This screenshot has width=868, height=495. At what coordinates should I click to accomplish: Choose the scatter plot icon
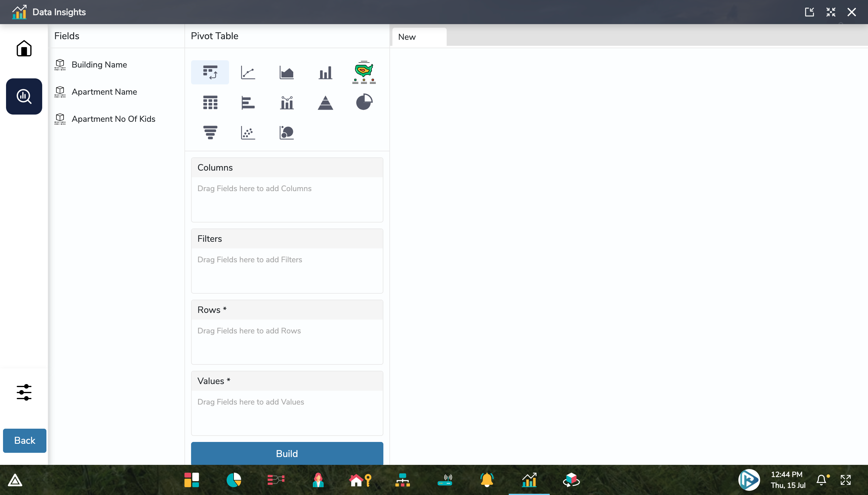point(248,132)
